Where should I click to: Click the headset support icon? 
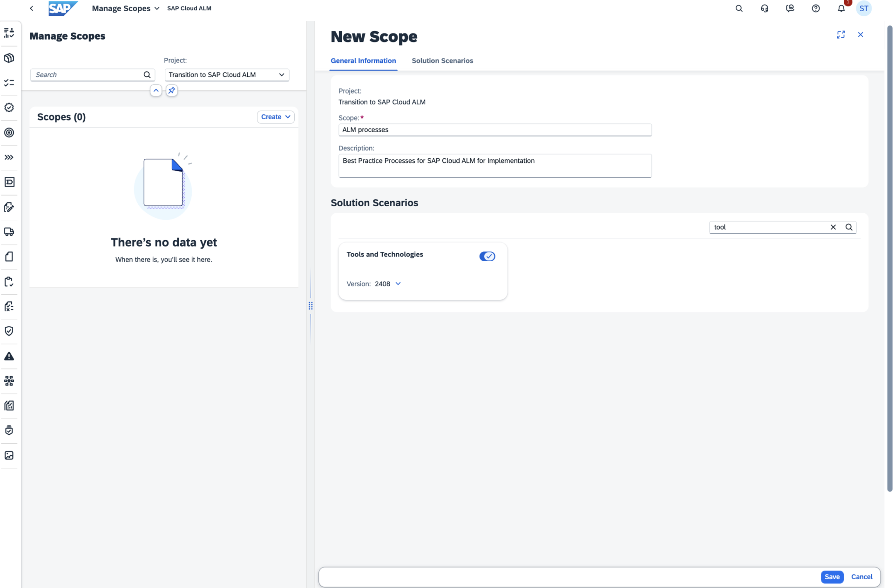click(x=764, y=8)
